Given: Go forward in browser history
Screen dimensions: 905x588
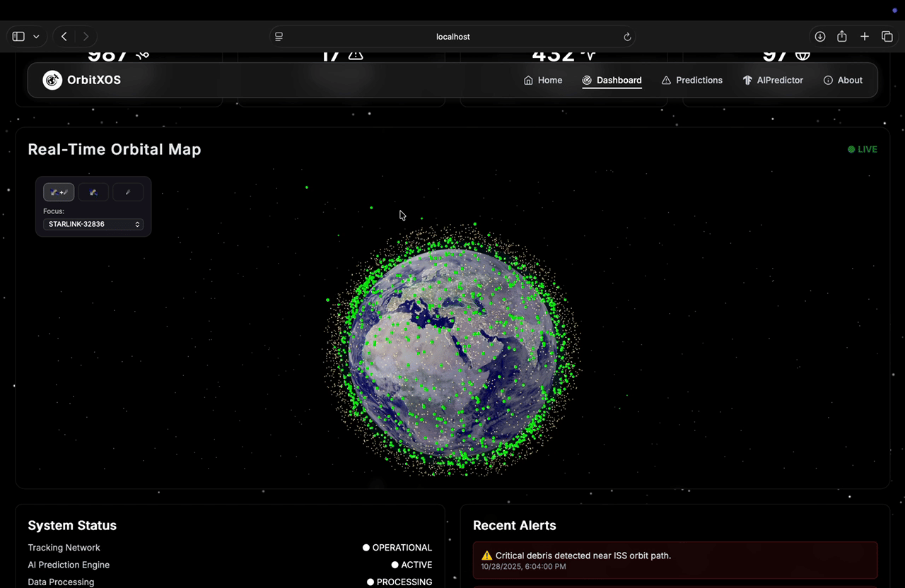Looking at the screenshot, I should [x=86, y=37].
